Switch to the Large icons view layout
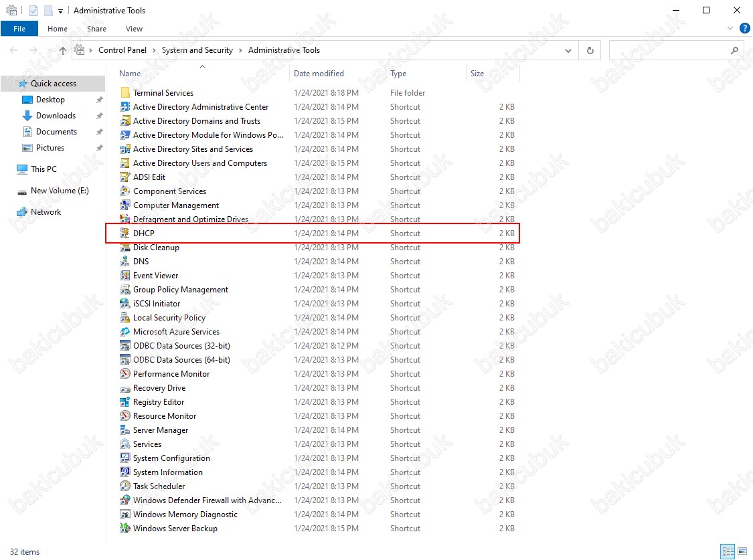753x560 pixels. click(742, 551)
